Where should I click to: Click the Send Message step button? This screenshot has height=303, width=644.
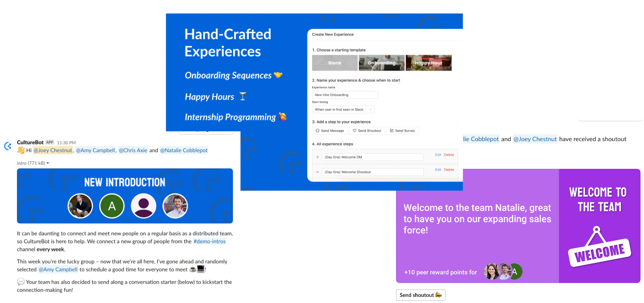pos(330,131)
